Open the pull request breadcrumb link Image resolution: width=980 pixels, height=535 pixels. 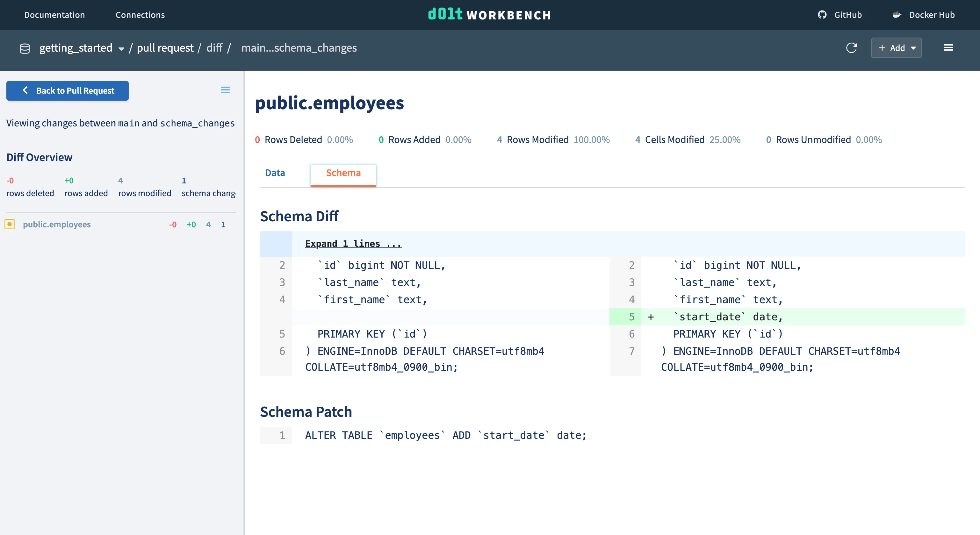(x=165, y=48)
